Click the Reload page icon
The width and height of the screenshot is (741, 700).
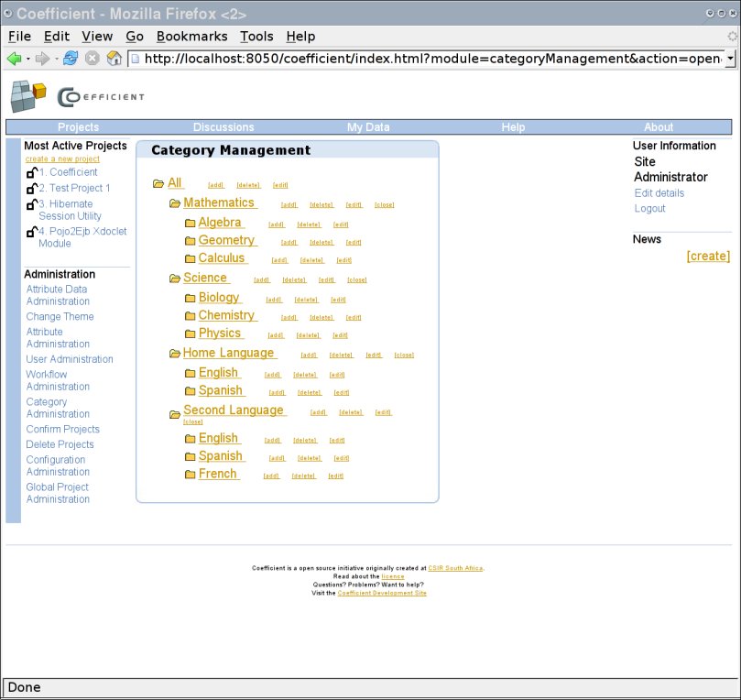tap(71, 59)
